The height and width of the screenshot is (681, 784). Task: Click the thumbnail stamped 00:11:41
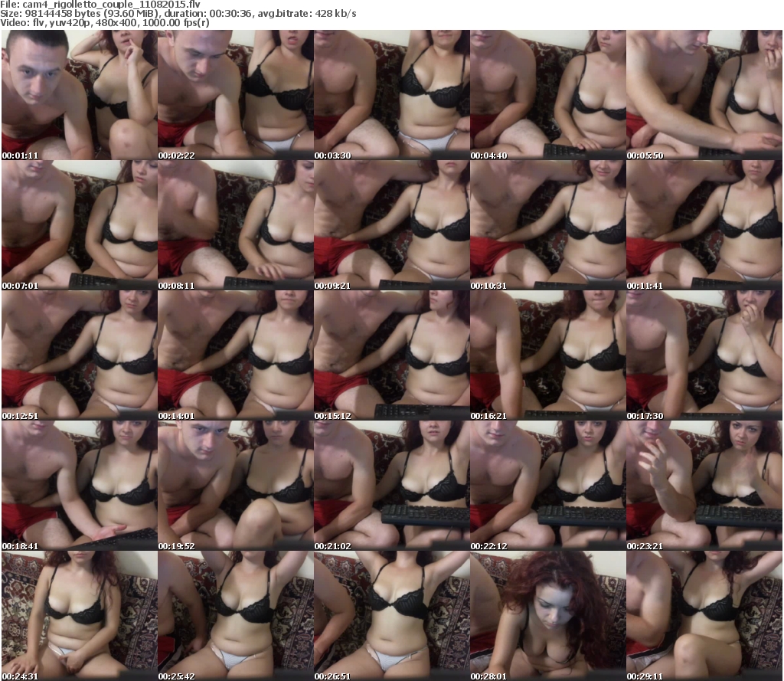click(704, 225)
